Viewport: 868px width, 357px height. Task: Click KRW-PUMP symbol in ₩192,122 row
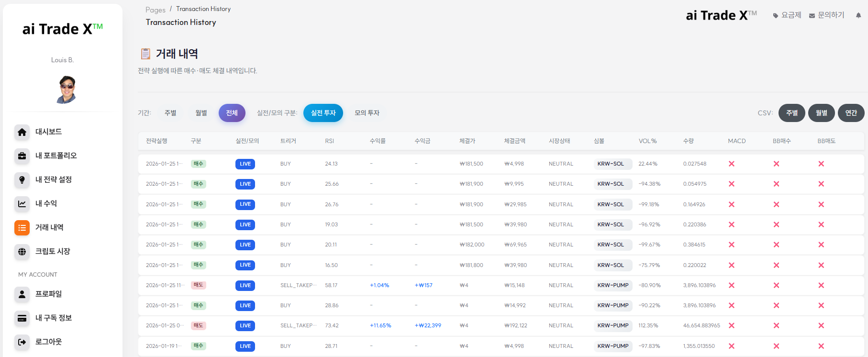[x=613, y=325]
